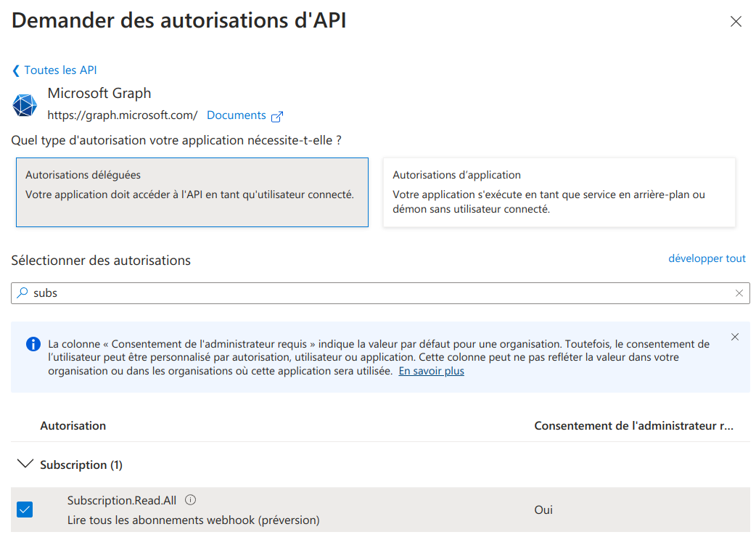
Task: Click the Microsoft Graph title text
Action: click(x=99, y=93)
